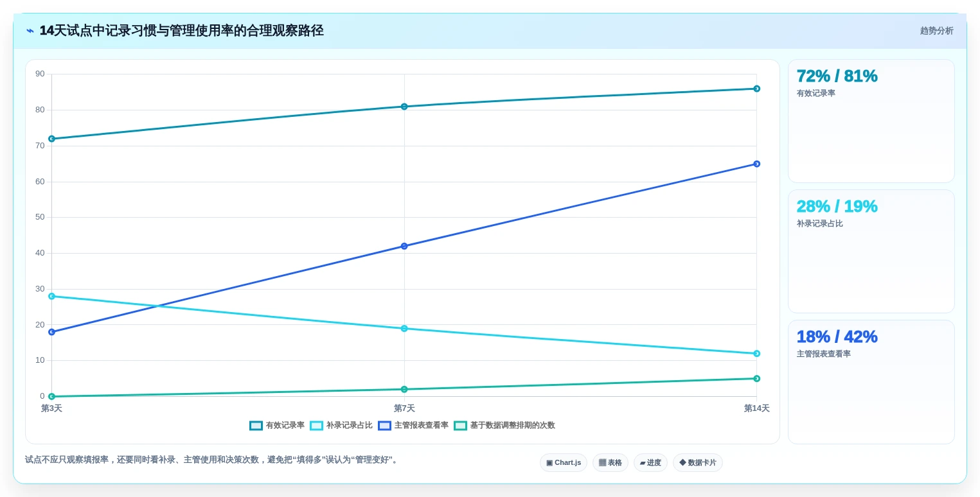Click the 第14天 x-axis label
The width and height of the screenshot is (980, 497).
pyautogui.click(x=756, y=408)
